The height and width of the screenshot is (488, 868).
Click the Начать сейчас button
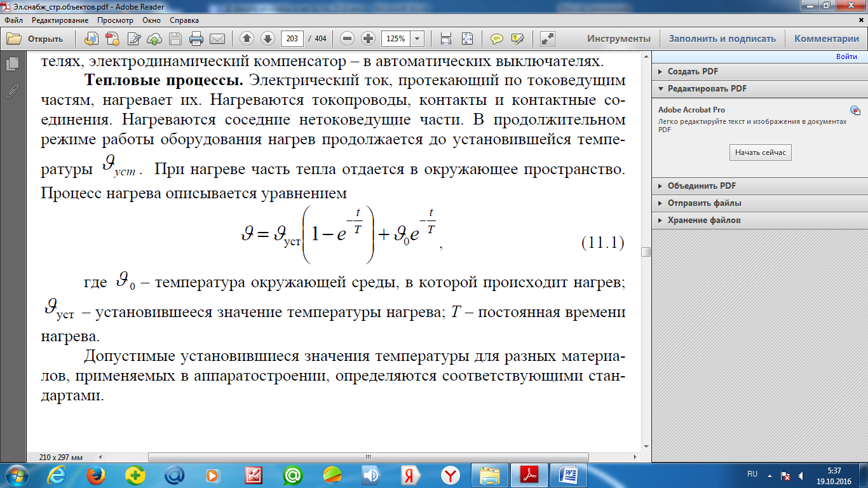(761, 152)
